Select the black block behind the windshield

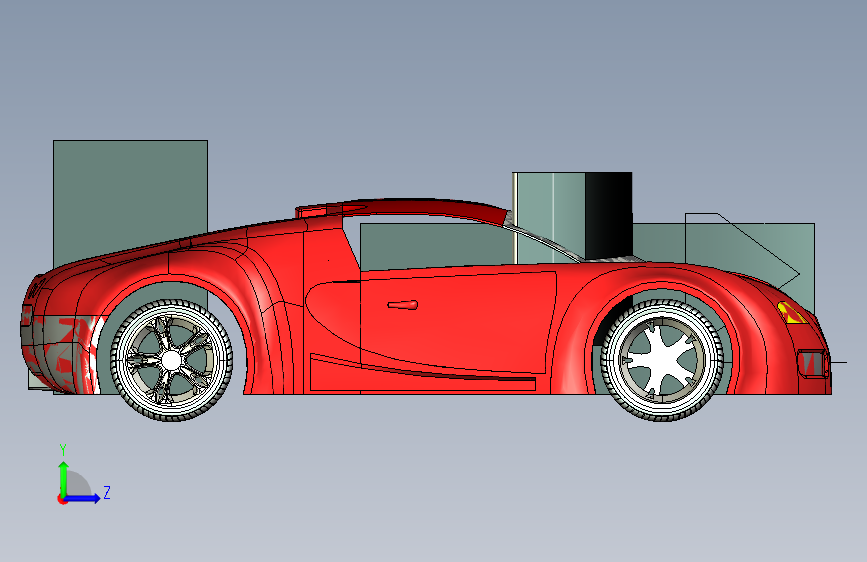pos(608,215)
